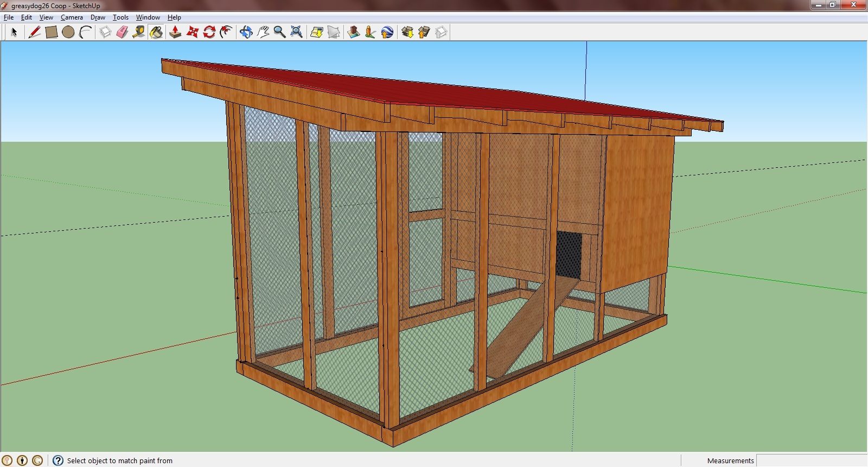Open the File menu
868x467 pixels.
pyautogui.click(x=9, y=17)
